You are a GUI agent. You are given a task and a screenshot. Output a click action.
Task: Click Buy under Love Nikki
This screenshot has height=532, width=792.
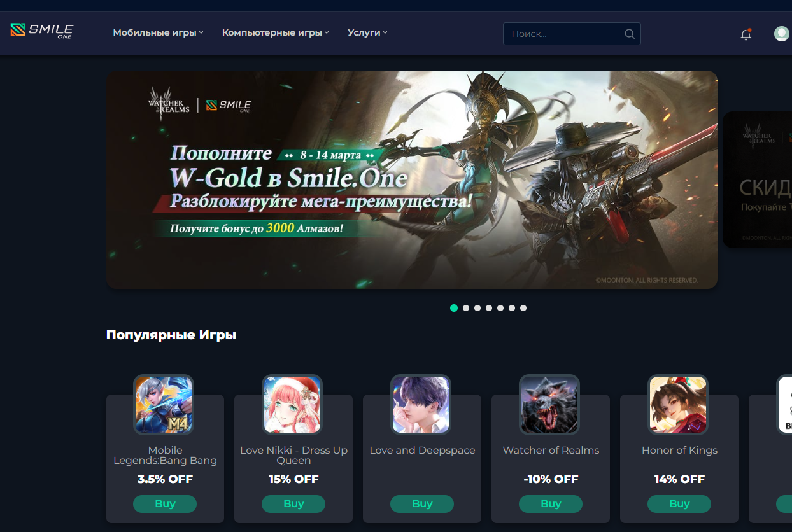tap(293, 504)
